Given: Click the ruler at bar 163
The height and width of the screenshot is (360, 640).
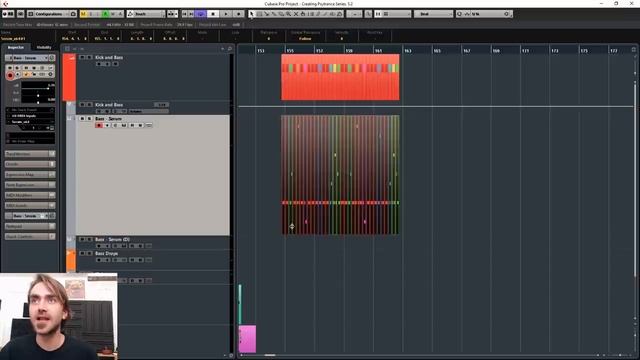Looking at the screenshot, I should pos(407,51).
